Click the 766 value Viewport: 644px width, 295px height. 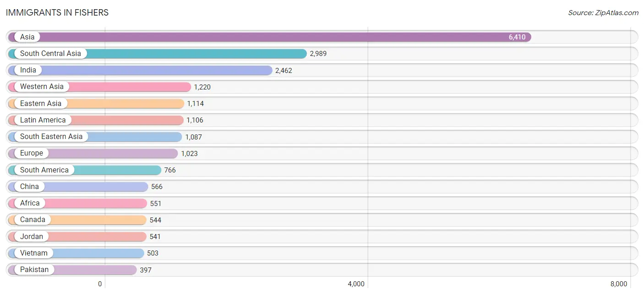170,170
